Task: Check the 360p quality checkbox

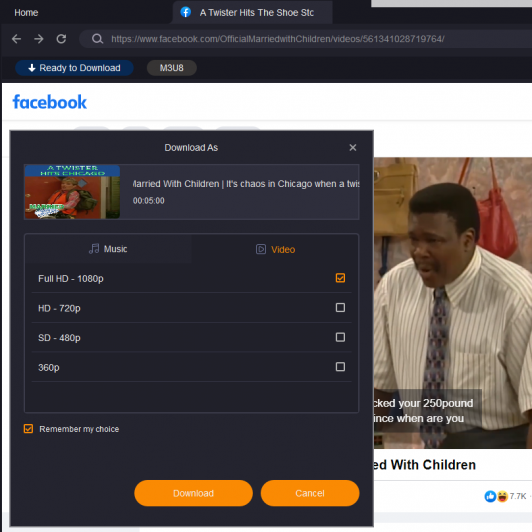Action: (340, 366)
